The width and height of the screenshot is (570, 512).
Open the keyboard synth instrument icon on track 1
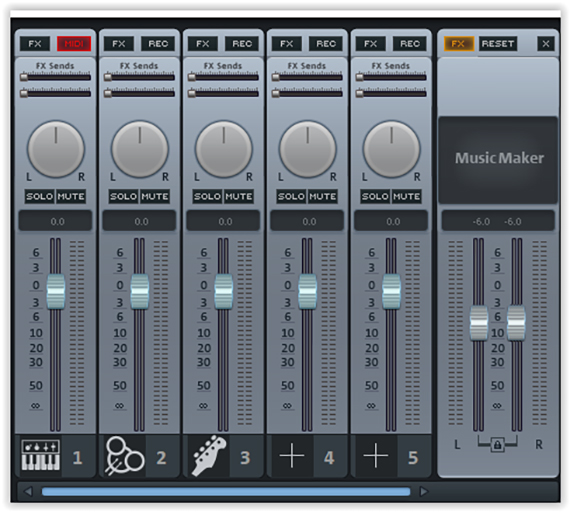point(40,455)
